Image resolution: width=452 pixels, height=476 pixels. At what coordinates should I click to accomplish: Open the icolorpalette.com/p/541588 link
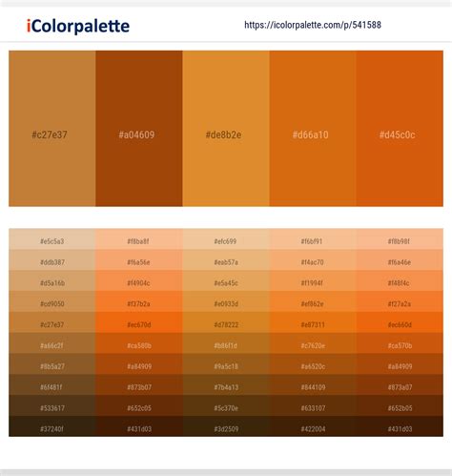tap(313, 25)
